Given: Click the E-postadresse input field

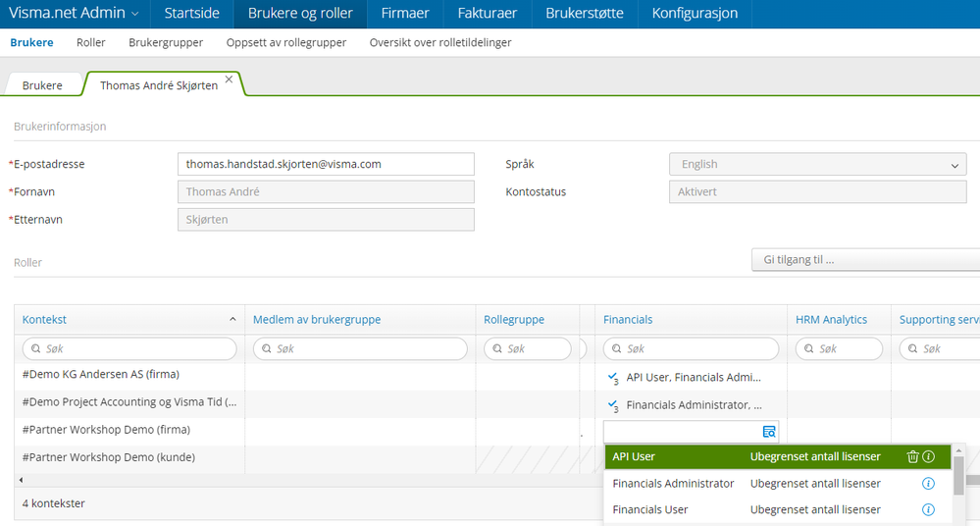Looking at the screenshot, I should (x=326, y=165).
